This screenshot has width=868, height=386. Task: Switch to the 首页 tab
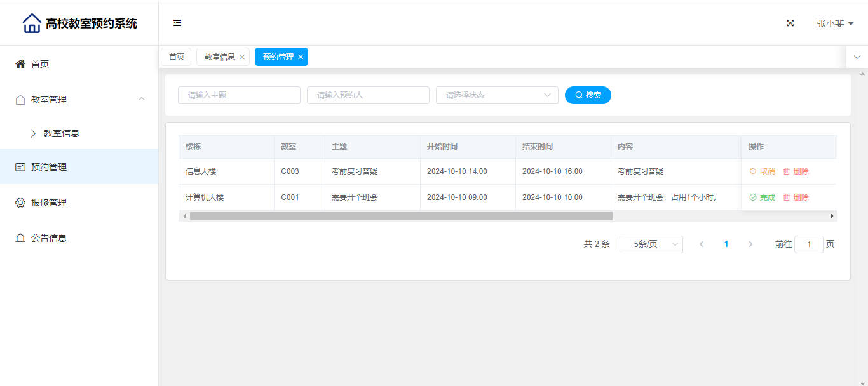tap(176, 57)
